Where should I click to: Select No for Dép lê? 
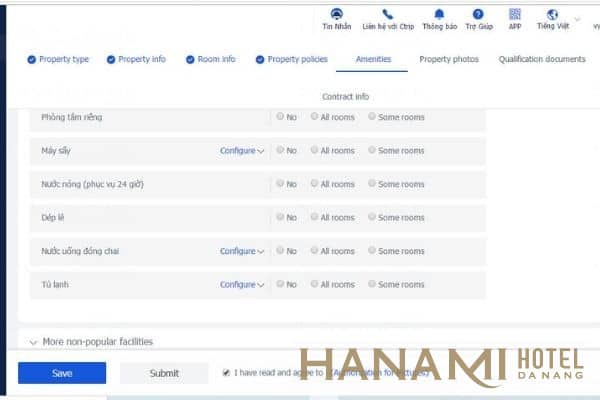pos(280,217)
